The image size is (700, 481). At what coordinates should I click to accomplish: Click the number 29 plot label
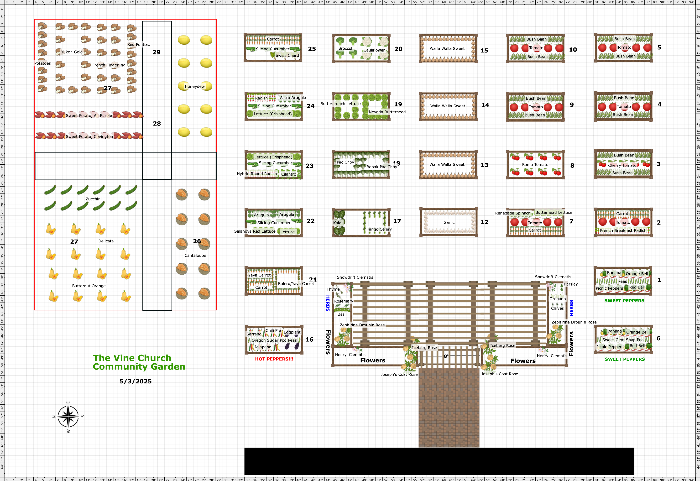(156, 52)
